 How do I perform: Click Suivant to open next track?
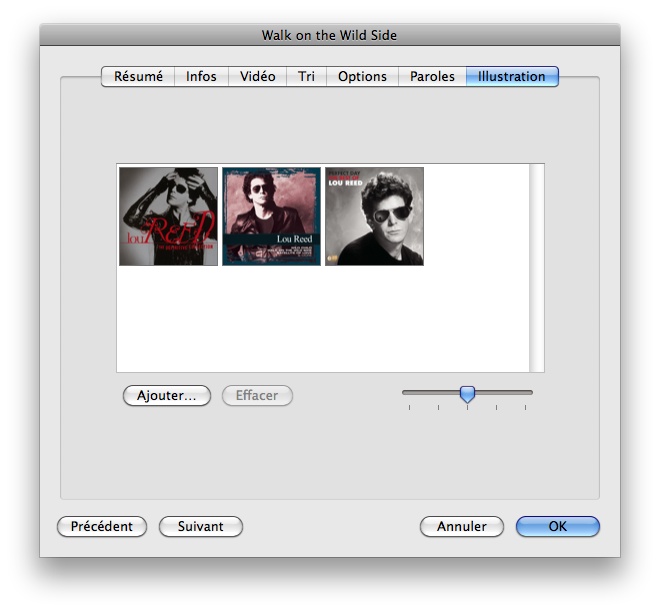coord(200,527)
